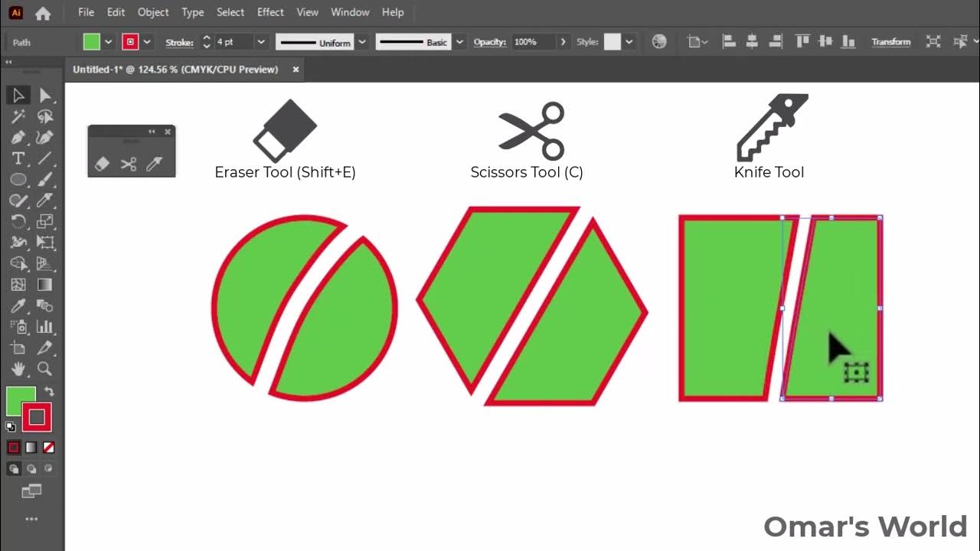This screenshot has width=980, height=551.
Task: Open stroke color dropdown in control bar
Action: [147, 42]
